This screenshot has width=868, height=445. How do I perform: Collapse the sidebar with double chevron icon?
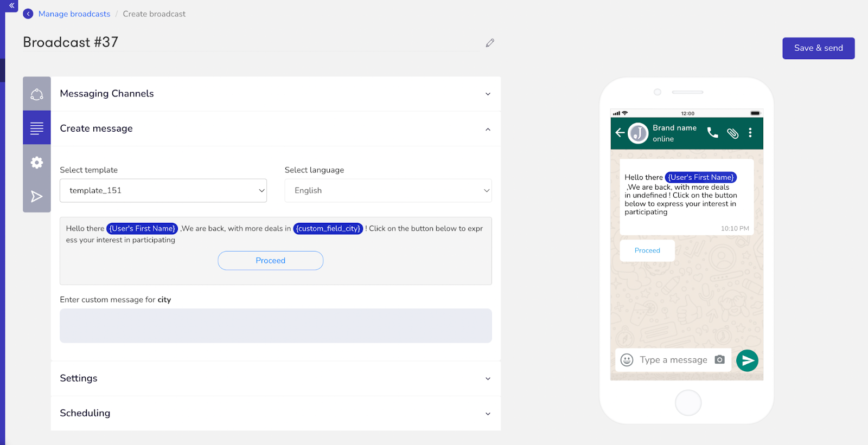(11, 5)
